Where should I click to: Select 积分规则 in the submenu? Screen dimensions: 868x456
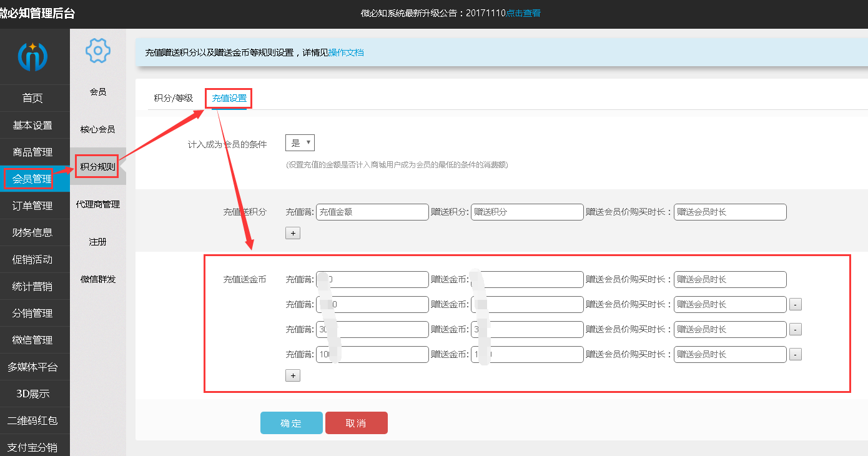(97, 167)
